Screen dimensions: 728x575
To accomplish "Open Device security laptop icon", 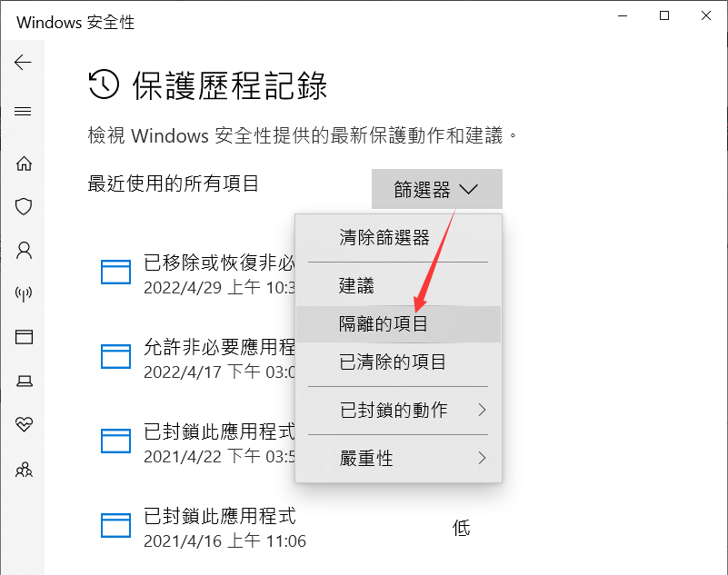I will [24, 381].
